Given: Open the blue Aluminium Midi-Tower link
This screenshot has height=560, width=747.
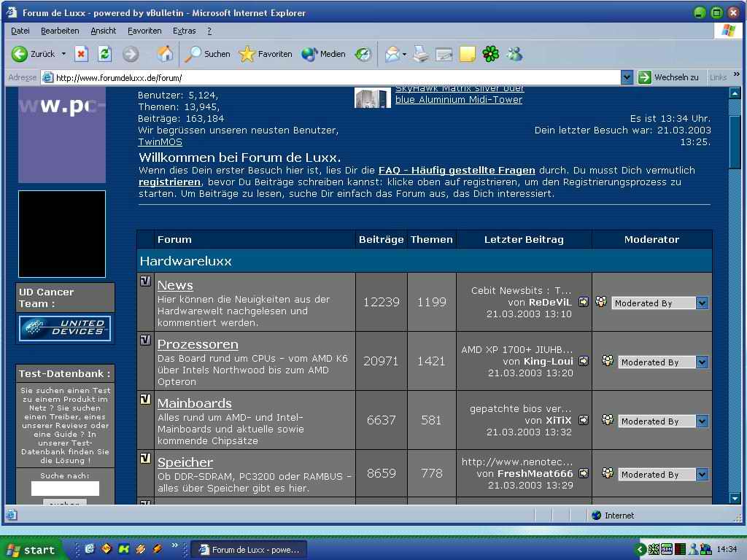Looking at the screenshot, I should (x=459, y=99).
